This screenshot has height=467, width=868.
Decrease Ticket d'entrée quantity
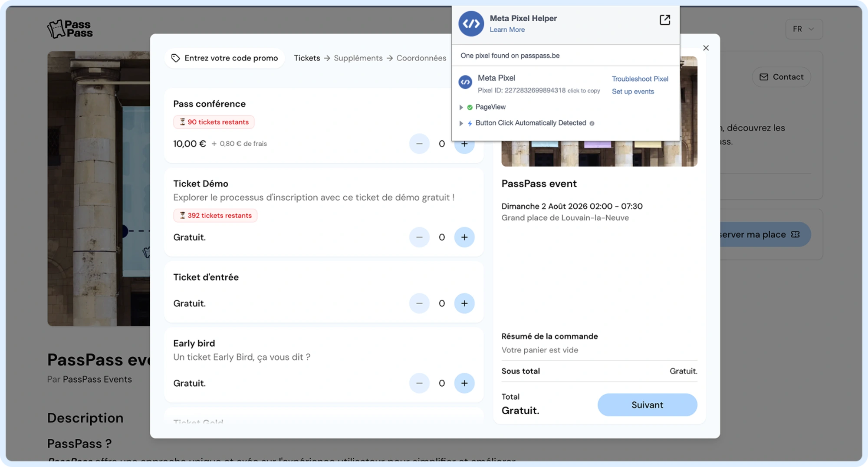[x=419, y=303]
